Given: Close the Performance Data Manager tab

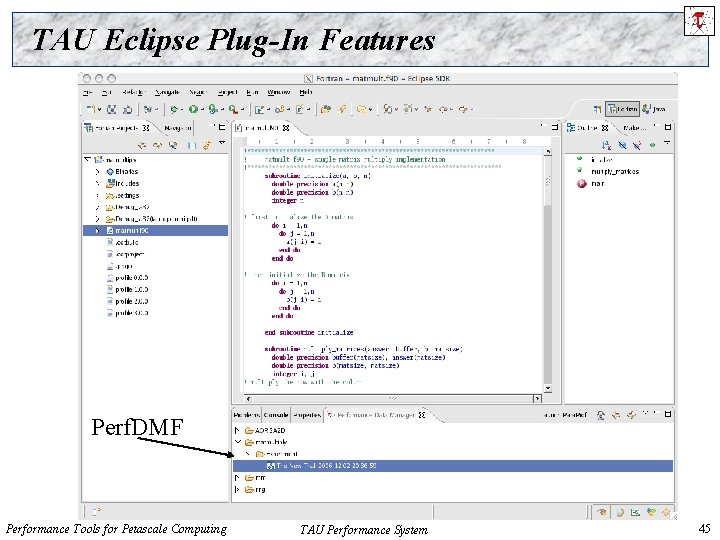Looking at the screenshot, I should 422,415.
